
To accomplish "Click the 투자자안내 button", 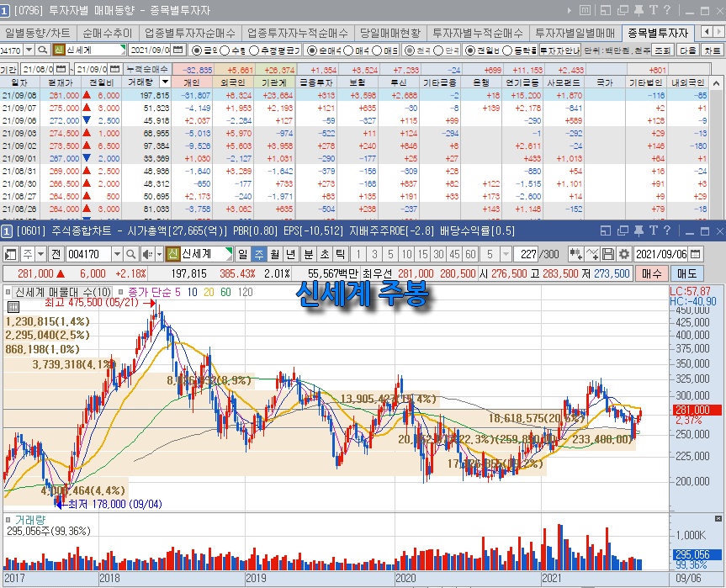I will (x=559, y=50).
